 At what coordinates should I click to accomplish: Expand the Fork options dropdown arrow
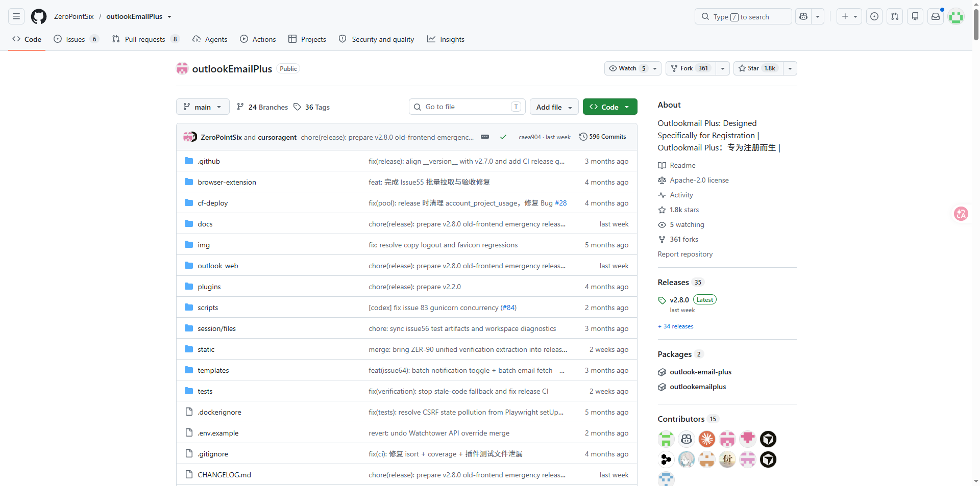[x=723, y=68]
